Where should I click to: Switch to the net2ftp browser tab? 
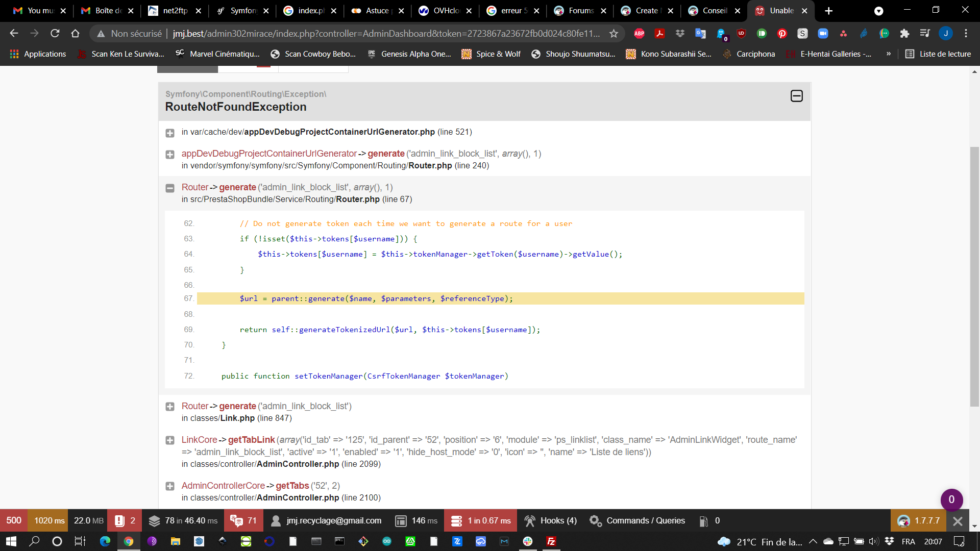(175, 11)
